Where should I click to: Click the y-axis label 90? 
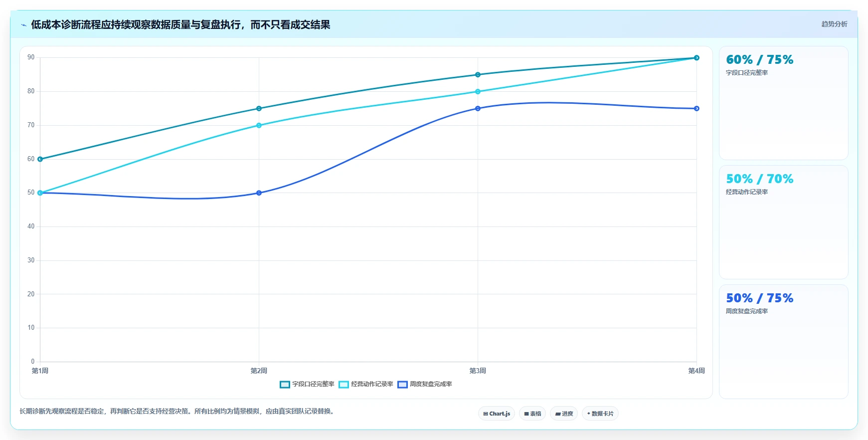point(31,57)
